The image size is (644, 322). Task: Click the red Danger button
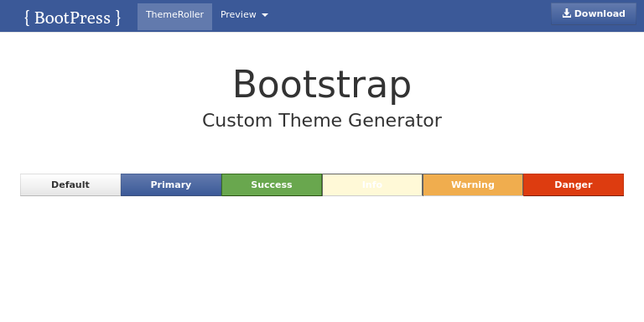(574, 184)
